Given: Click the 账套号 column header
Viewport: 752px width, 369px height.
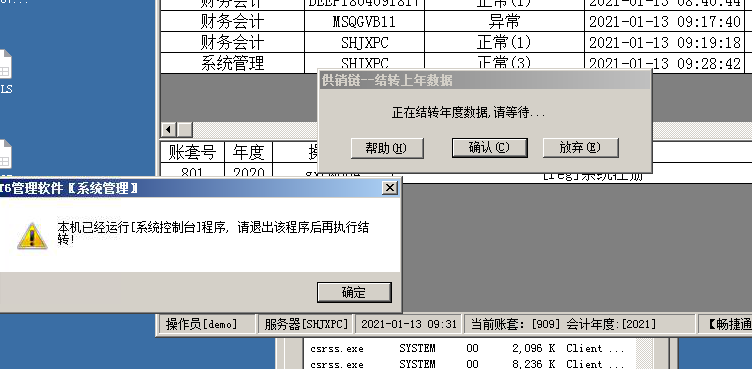Looking at the screenshot, I should click(192, 152).
